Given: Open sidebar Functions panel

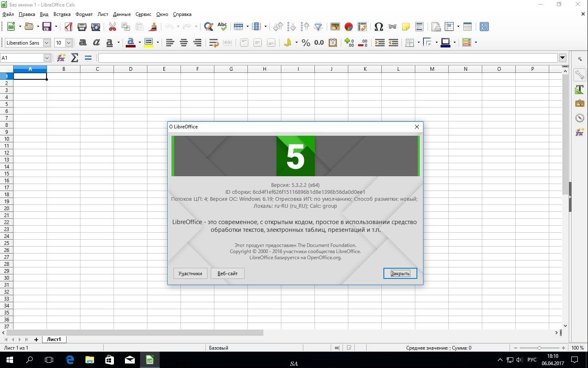Looking at the screenshot, I should (580, 132).
